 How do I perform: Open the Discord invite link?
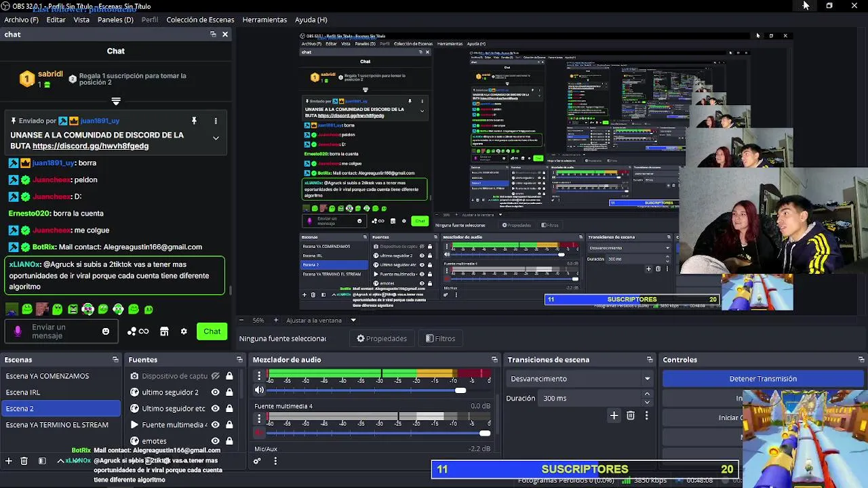pos(90,146)
